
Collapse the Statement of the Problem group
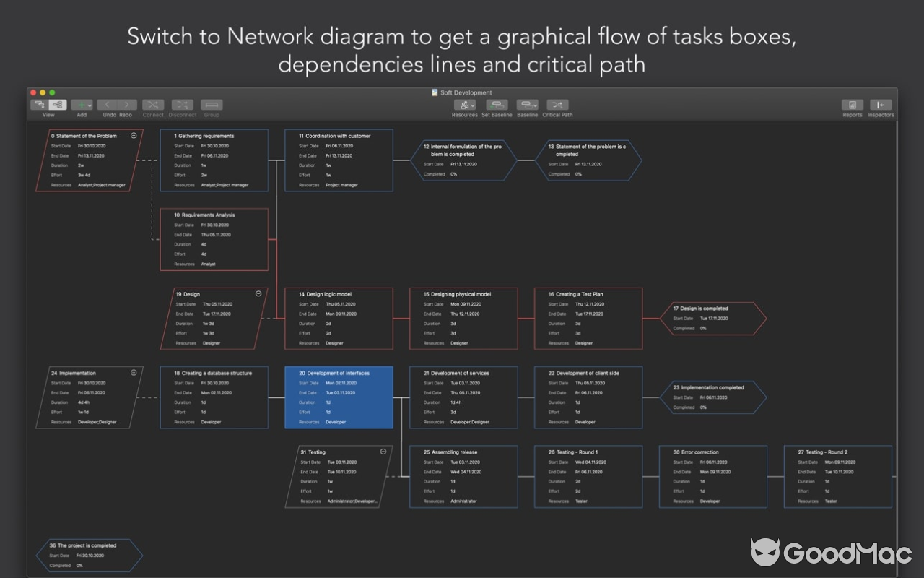(x=133, y=135)
